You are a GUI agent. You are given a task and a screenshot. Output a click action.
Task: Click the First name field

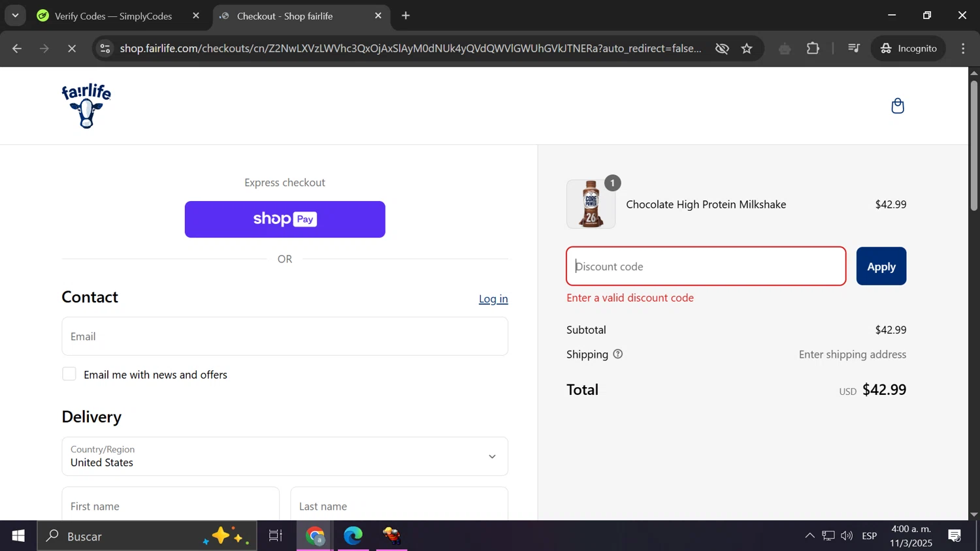171,503
